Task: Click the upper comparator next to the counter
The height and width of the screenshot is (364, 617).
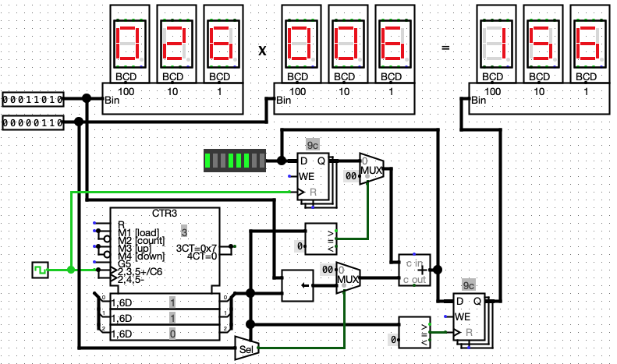Action: coord(321,239)
